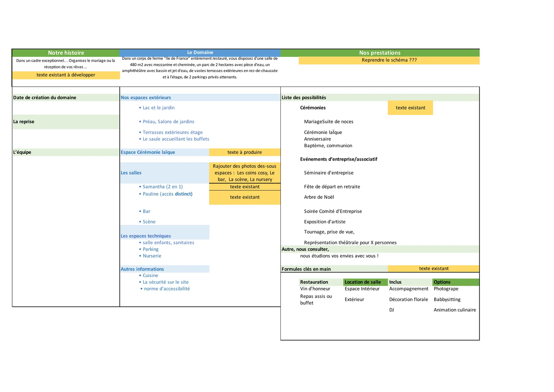The width and height of the screenshot is (554, 392).
Task: Click 'Espace Cérémonie laïque' heading
Action: [x=148, y=152]
